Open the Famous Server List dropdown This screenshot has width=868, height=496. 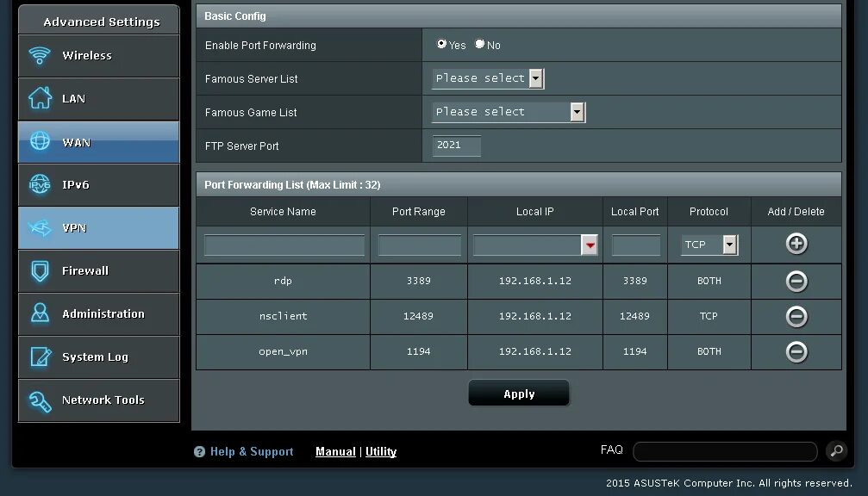488,78
